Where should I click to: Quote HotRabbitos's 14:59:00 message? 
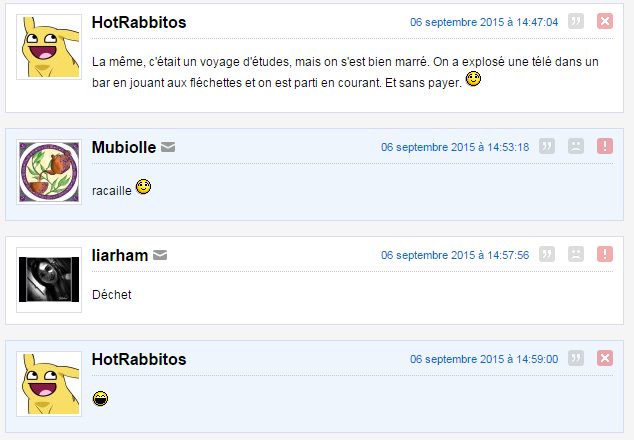click(x=576, y=358)
